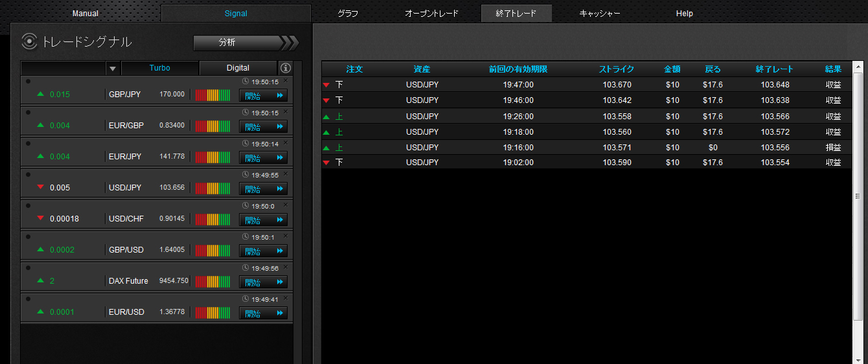Start the USD/CHF signal trade
This screenshot has height=364, width=868.
[x=264, y=220]
